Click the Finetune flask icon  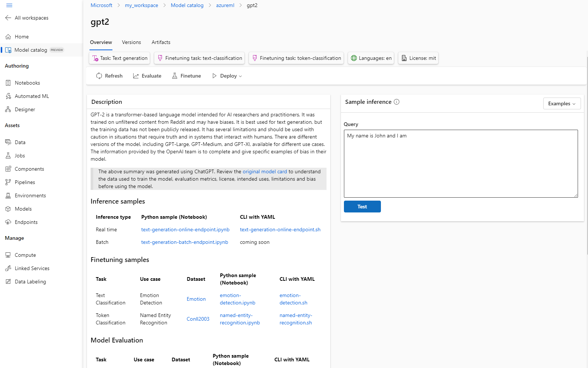click(175, 76)
